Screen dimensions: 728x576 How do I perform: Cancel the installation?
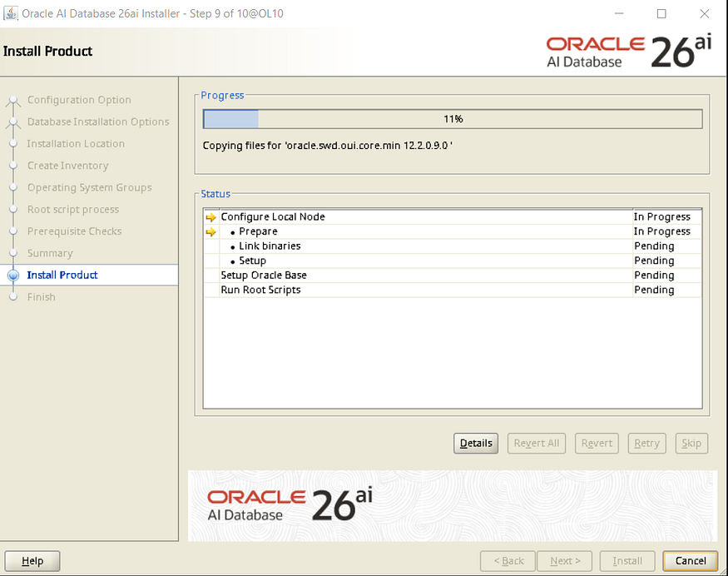691,561
